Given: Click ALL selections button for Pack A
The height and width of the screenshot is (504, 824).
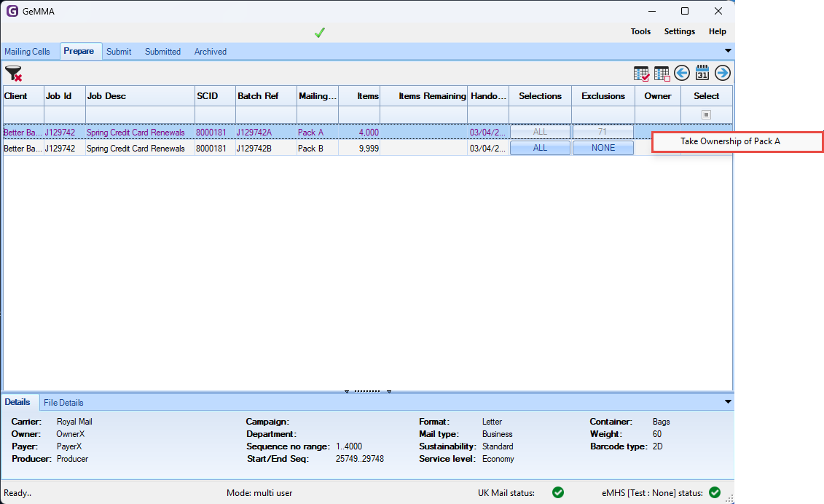Looking at the screenshot, I should 540,132.
